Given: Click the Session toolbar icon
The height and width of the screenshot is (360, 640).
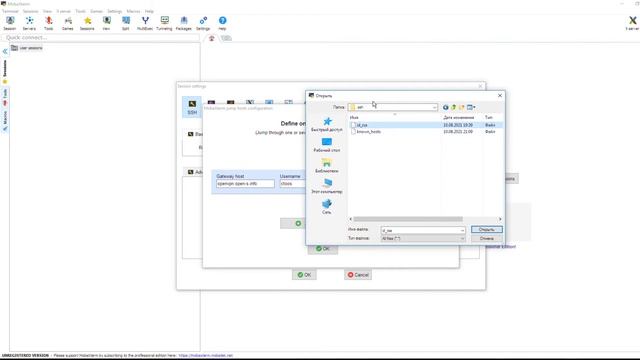Looking at the screenshot, I should 10,23.
